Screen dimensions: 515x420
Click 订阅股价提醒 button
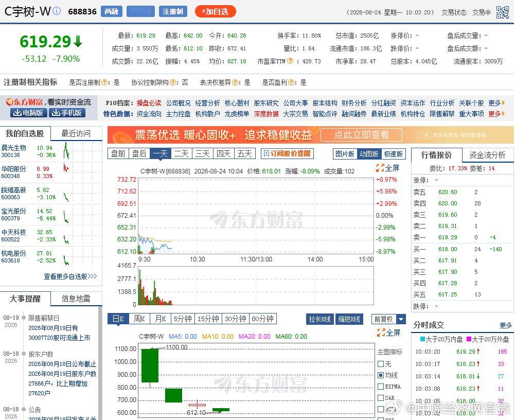(x=288, y=153)
